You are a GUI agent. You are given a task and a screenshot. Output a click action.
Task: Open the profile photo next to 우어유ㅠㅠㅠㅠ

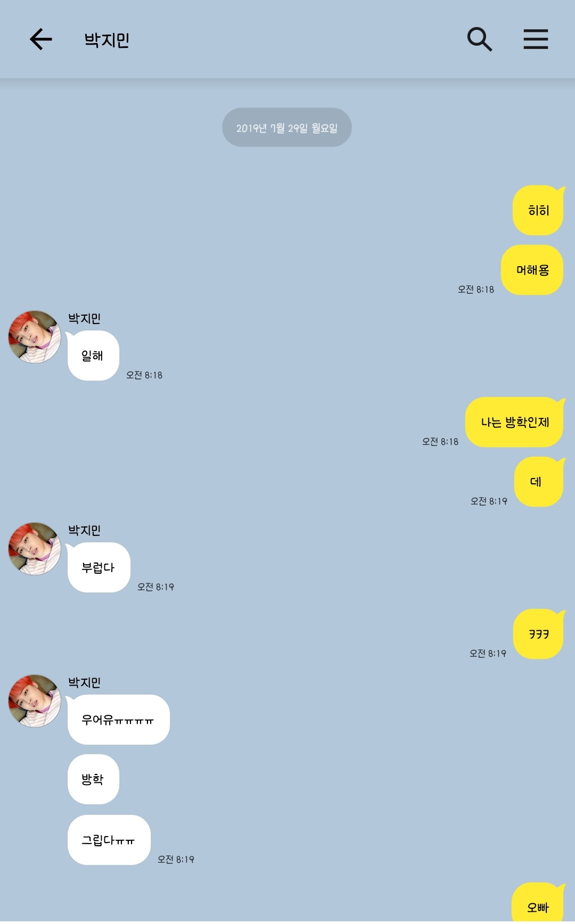pyautogui.click(x=35, y=701)
